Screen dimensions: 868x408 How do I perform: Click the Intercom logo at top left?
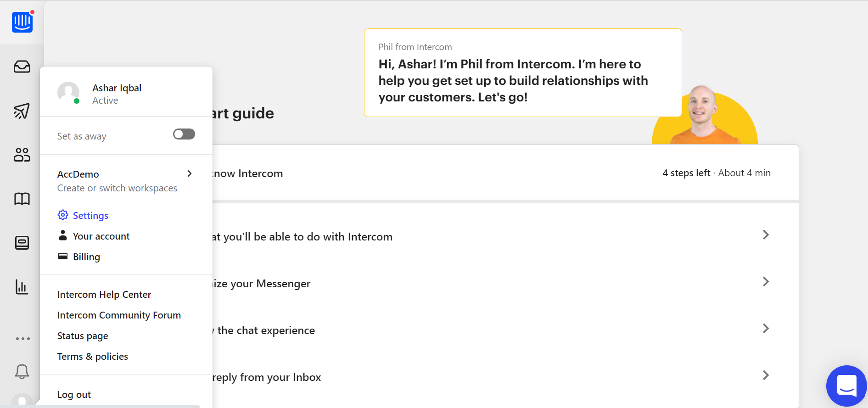click(x=22, y=22)
